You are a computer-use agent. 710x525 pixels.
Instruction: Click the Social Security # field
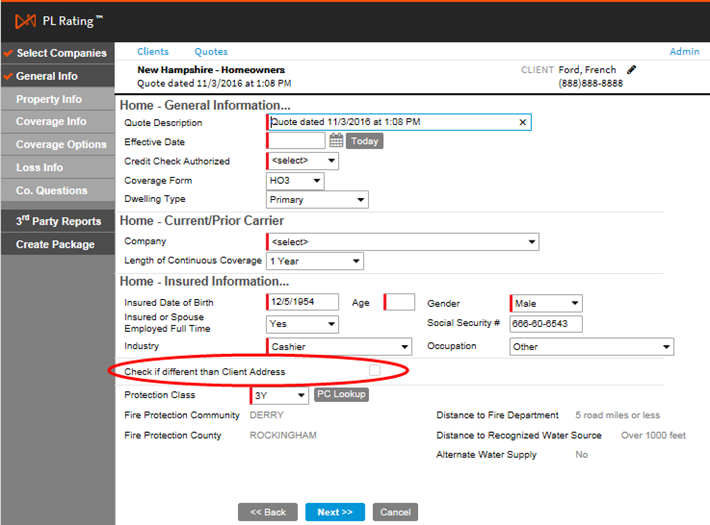[x=545, y=324]
